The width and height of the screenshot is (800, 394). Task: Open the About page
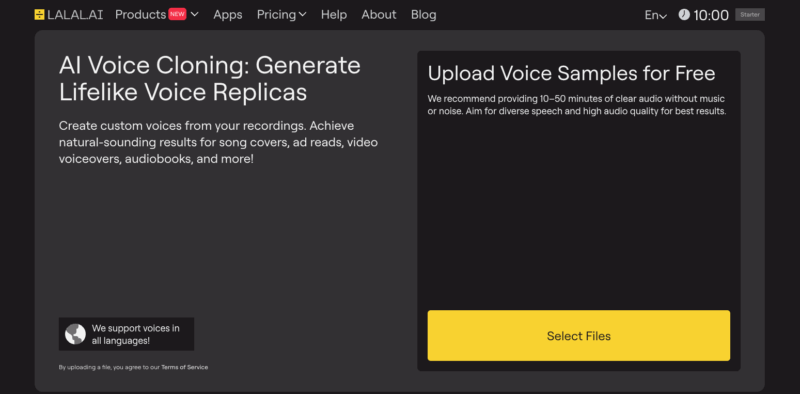pos(379,15)
